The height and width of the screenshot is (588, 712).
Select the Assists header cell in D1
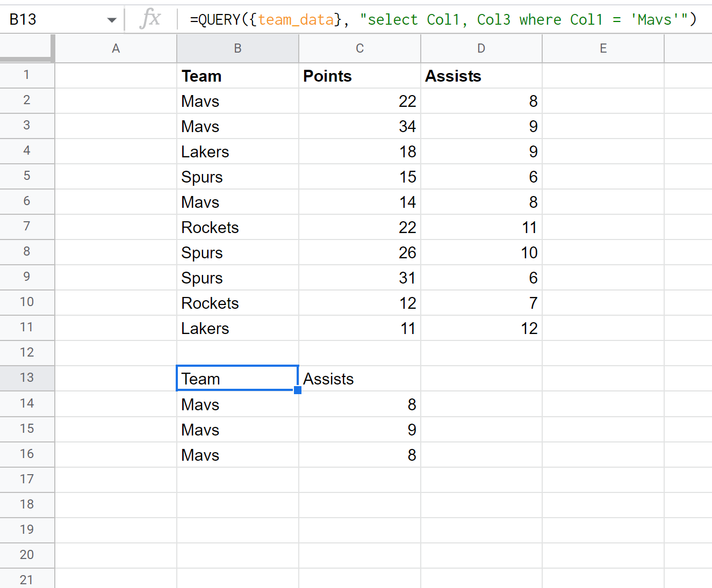click(481, 76)
